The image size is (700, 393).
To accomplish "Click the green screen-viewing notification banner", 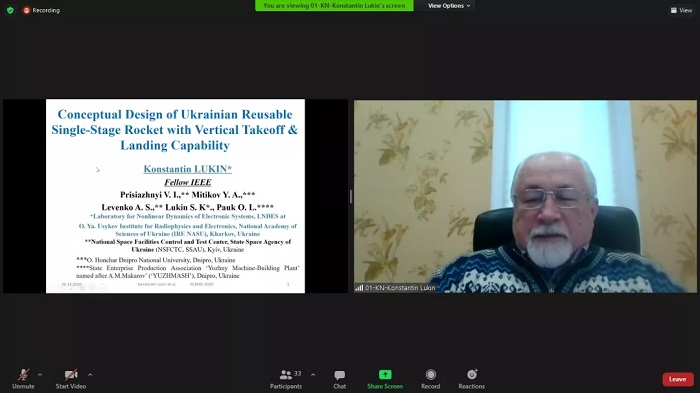I will click(x=334, y=5).
